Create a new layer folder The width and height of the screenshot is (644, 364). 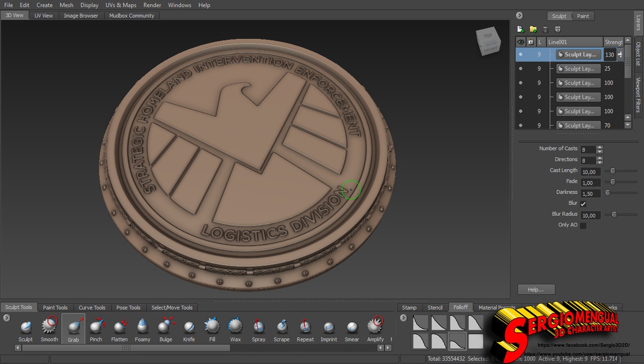533,30
